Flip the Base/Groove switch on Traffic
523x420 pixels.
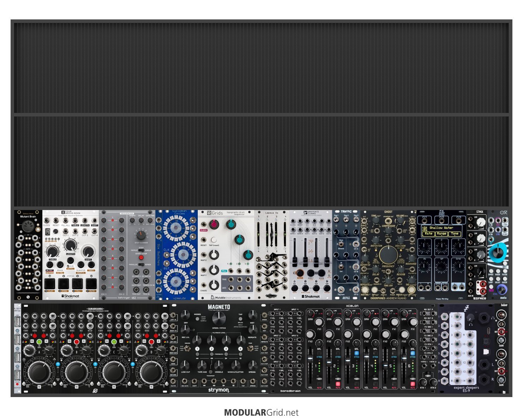(341, 244)
